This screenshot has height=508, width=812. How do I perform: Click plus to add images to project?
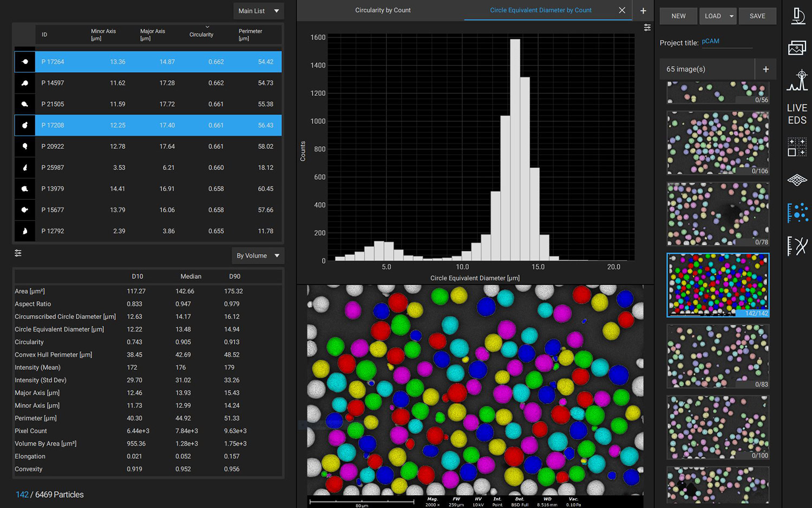(765, 69)
